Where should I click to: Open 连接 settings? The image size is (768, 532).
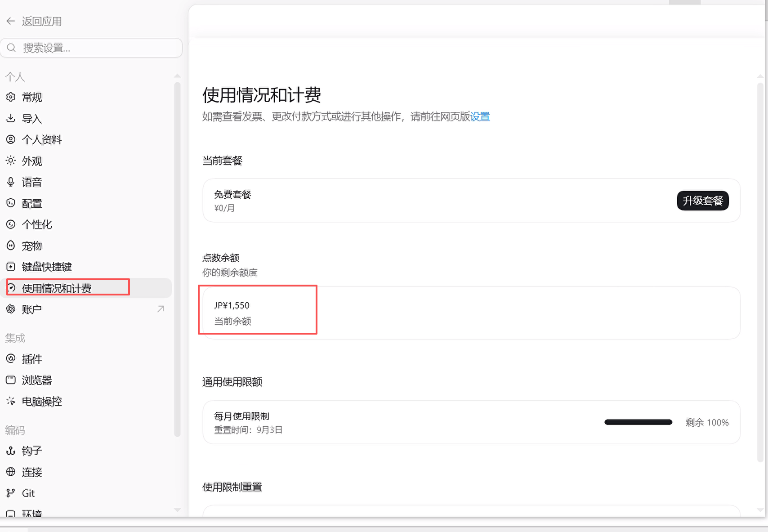(86, 472)
